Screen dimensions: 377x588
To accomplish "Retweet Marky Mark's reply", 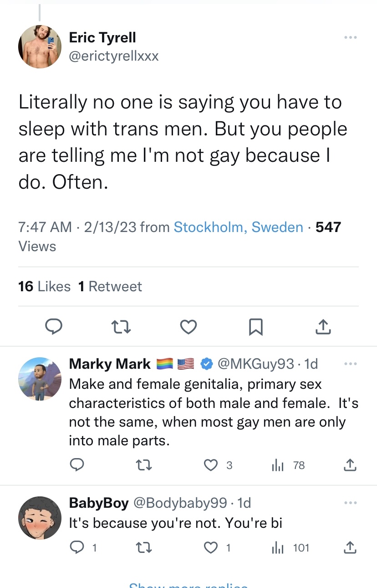I will point(144,465).
